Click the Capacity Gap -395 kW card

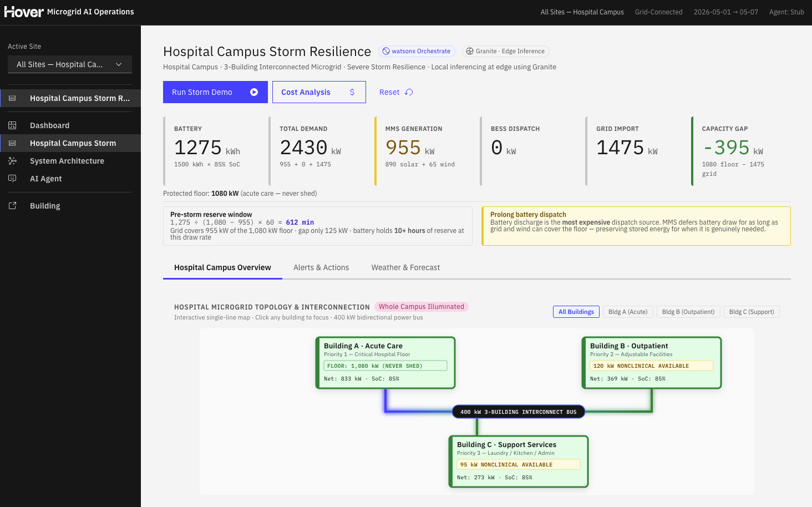tap(741, 151)
